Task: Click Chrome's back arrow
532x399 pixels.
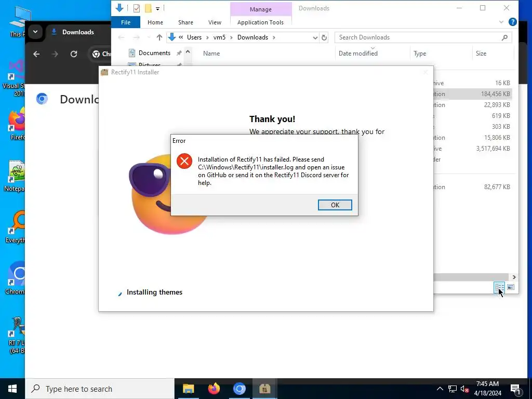Action: click(36, 54)
